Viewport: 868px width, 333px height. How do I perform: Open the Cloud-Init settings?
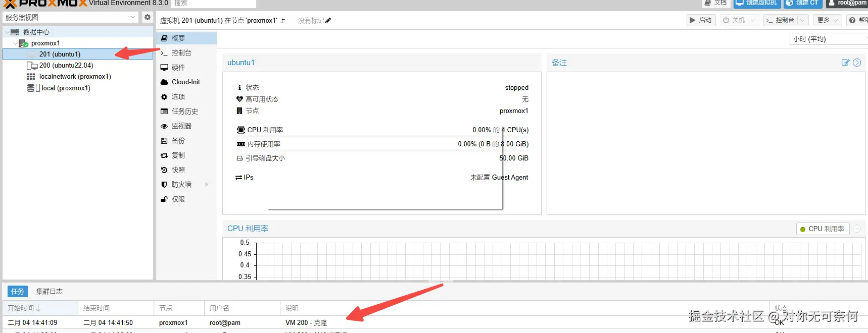(186, 82)
